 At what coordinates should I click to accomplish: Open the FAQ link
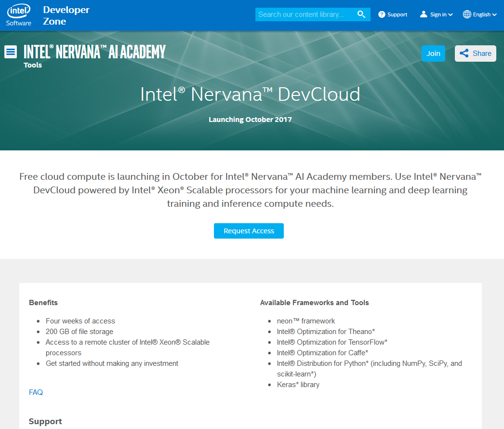coord(36,392)
